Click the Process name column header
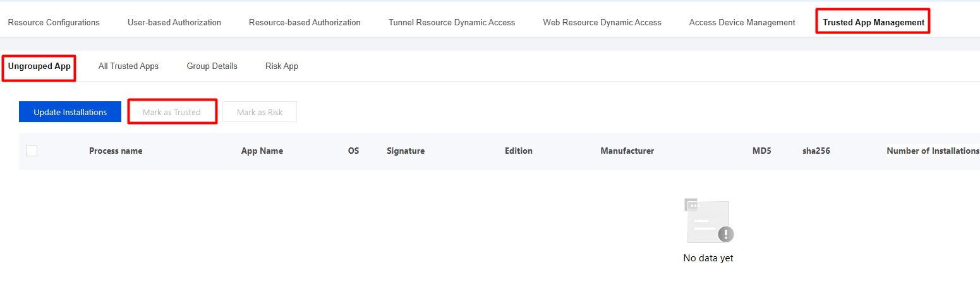This screenshot has height=298, width=980. [x=116, y=151]
